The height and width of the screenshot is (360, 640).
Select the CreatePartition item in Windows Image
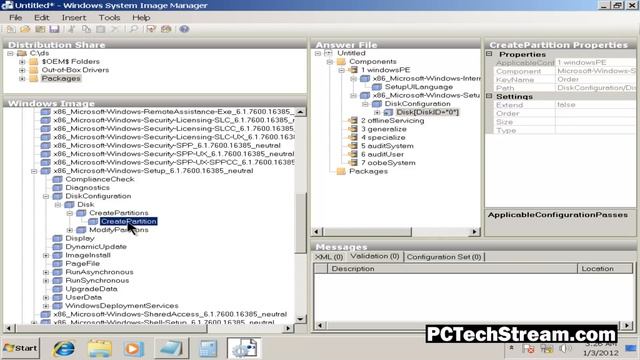[129, 222]
